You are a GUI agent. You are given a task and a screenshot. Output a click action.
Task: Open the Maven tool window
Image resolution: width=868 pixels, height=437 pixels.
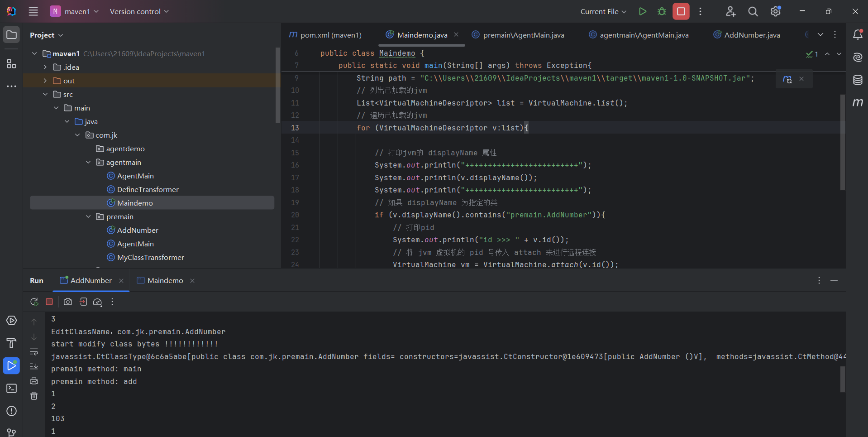tap(858, 103)
